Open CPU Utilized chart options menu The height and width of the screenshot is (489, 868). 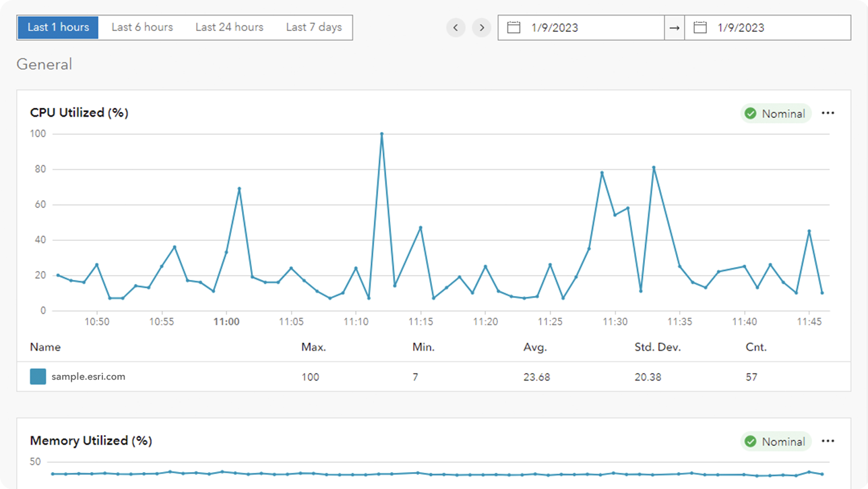828,113
